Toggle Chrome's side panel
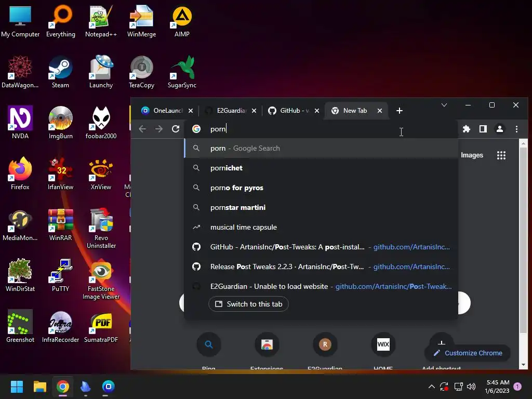 click(483, 129)
